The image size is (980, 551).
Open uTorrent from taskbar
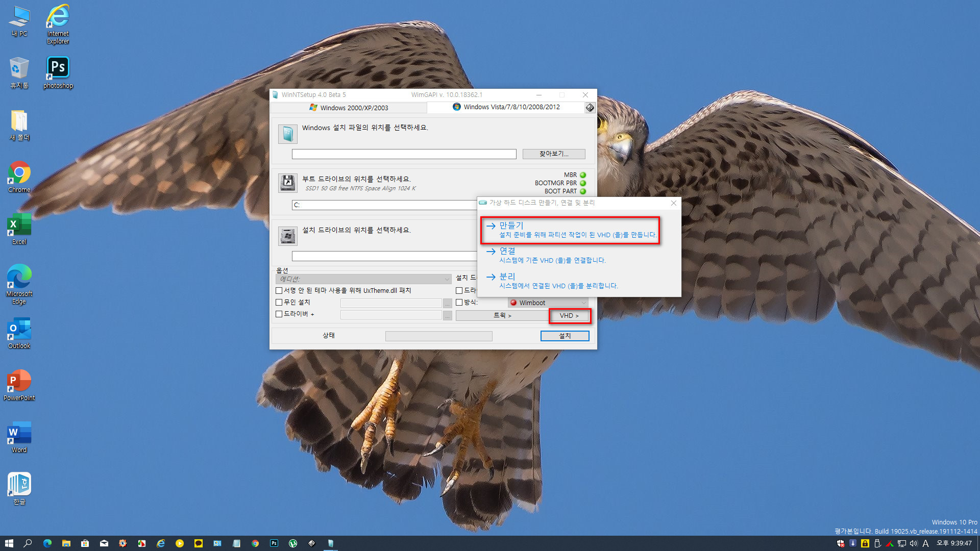pyautogui.click(x=293, y=543)
